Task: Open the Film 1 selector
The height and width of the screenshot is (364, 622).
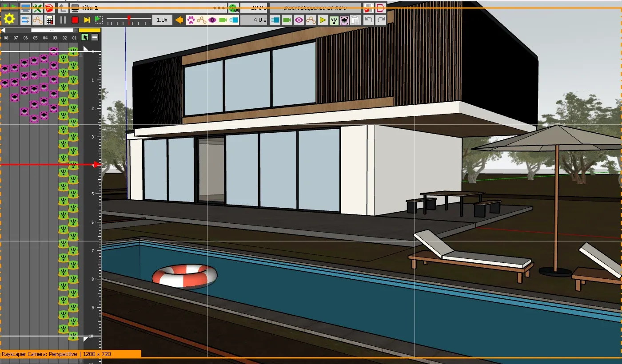Action: (x=148, y=8)
